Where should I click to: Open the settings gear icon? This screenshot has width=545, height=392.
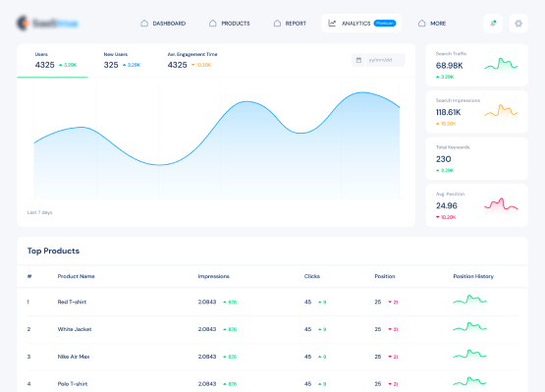(518, 24)
